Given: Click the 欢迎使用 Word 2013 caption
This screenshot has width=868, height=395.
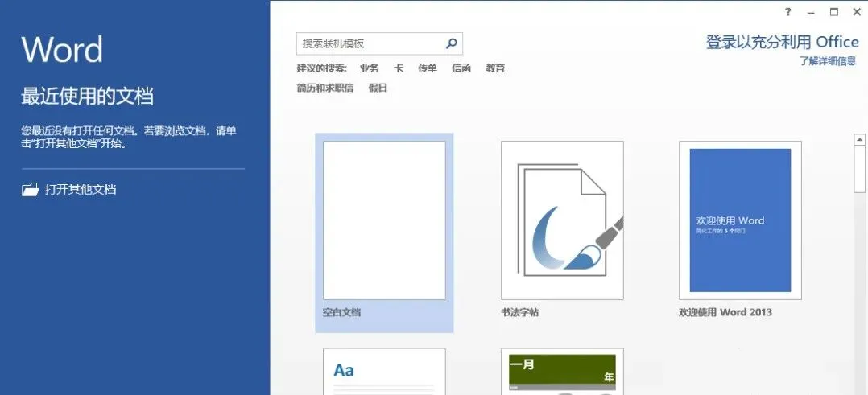Looking at the screenshot, I should coord(725,312).
